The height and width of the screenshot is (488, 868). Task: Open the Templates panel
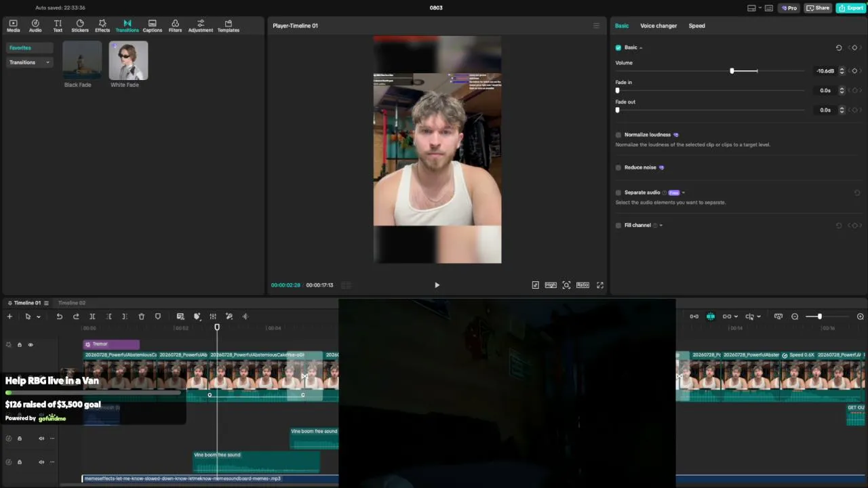[229, 26]
